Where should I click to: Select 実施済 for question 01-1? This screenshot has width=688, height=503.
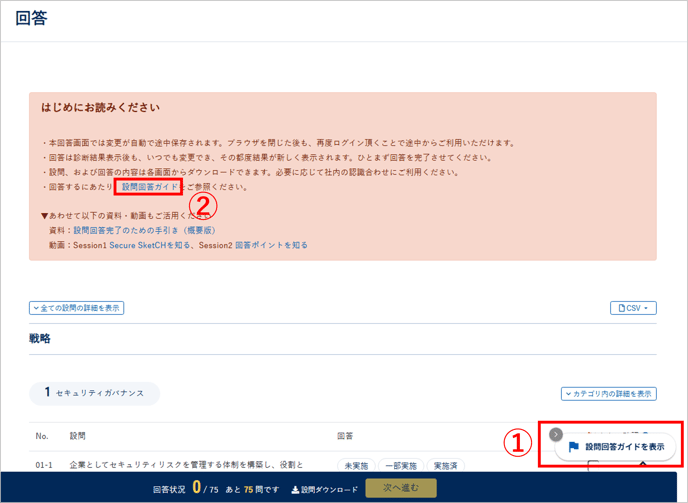[x=444, y=466]
